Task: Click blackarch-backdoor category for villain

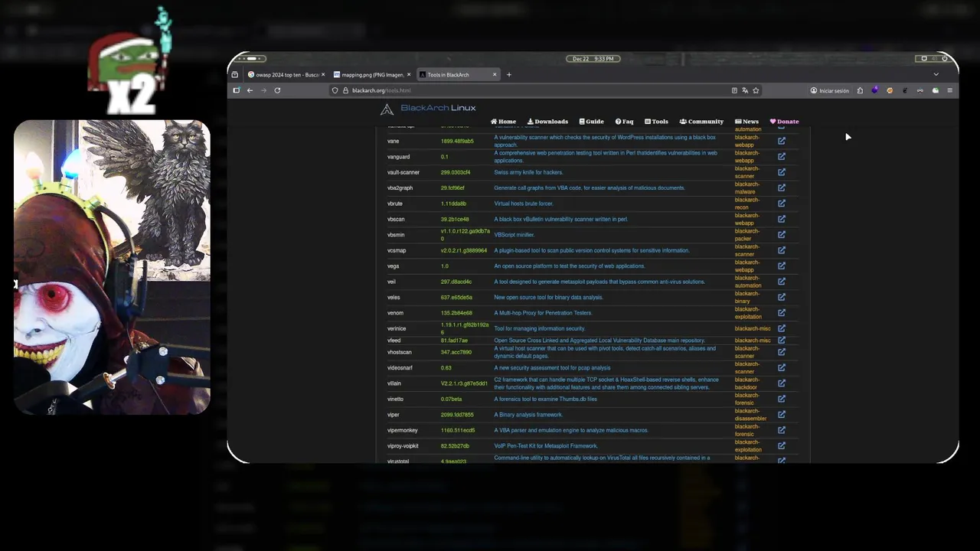Action: [747, 383]
